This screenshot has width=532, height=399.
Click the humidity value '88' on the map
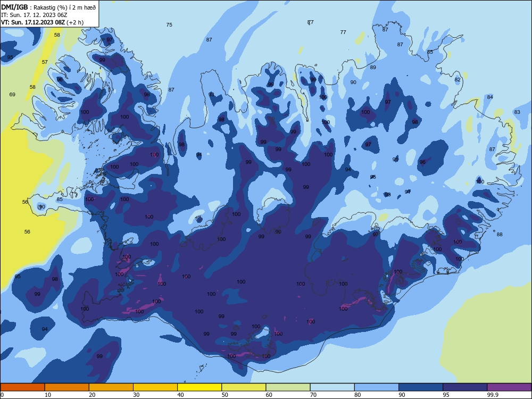(x=500, y=235)
